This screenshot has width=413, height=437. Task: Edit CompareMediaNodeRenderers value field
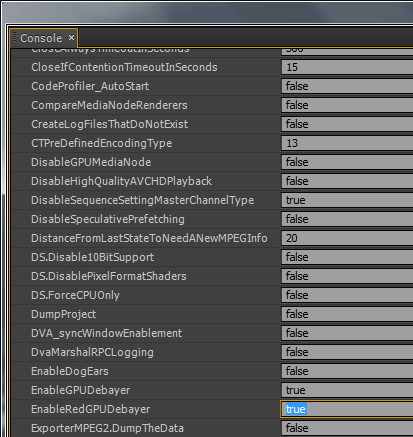pyautogui.click(x=347, y=105)
